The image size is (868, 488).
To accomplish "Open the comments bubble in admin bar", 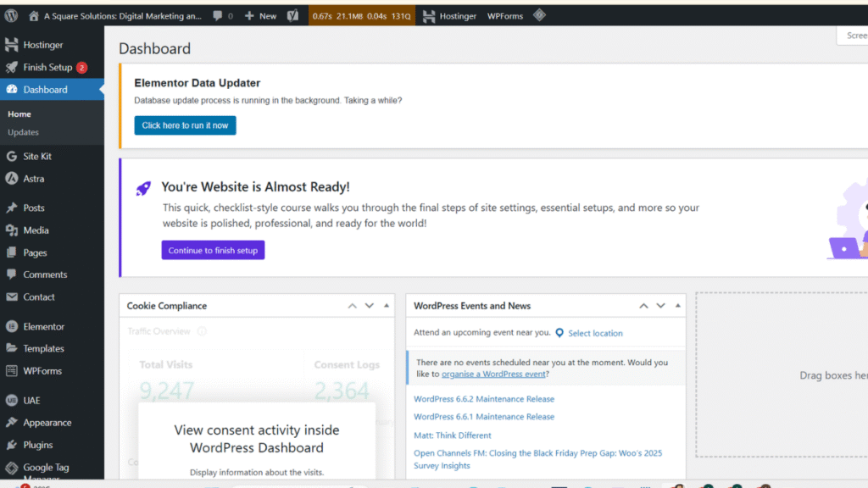I will [x=223, y=16].
